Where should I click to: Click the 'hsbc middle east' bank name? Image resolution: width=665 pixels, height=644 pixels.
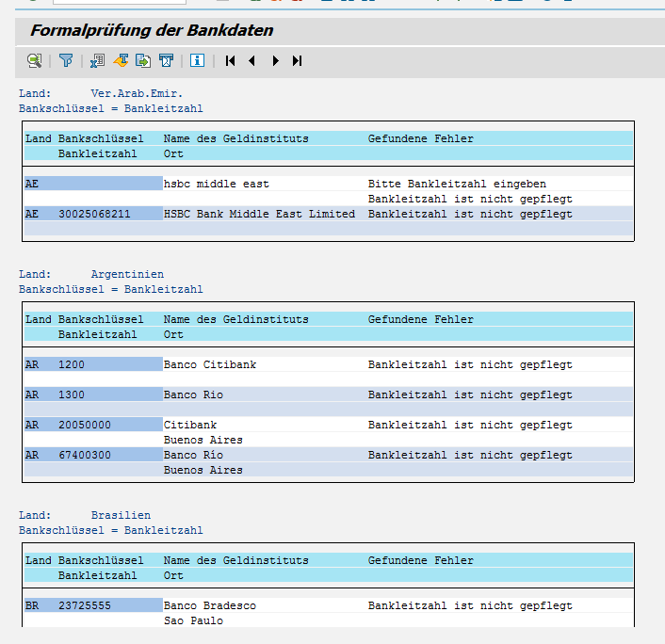point(216,184)
